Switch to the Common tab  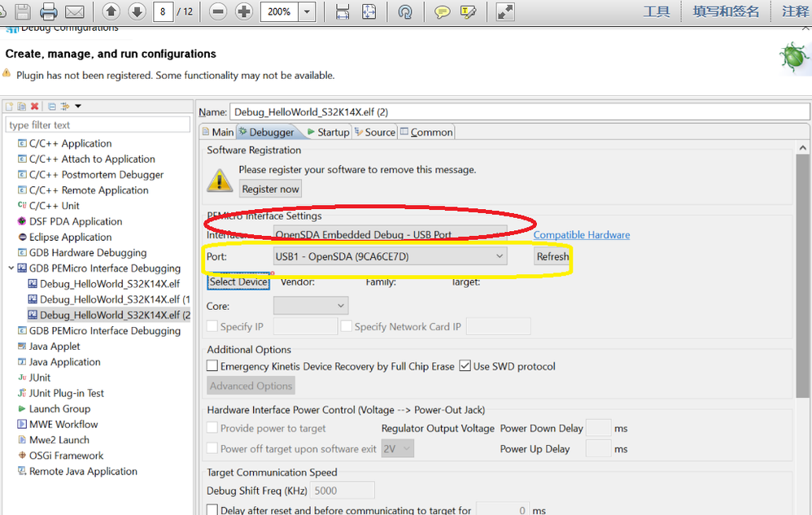(426, 132)
